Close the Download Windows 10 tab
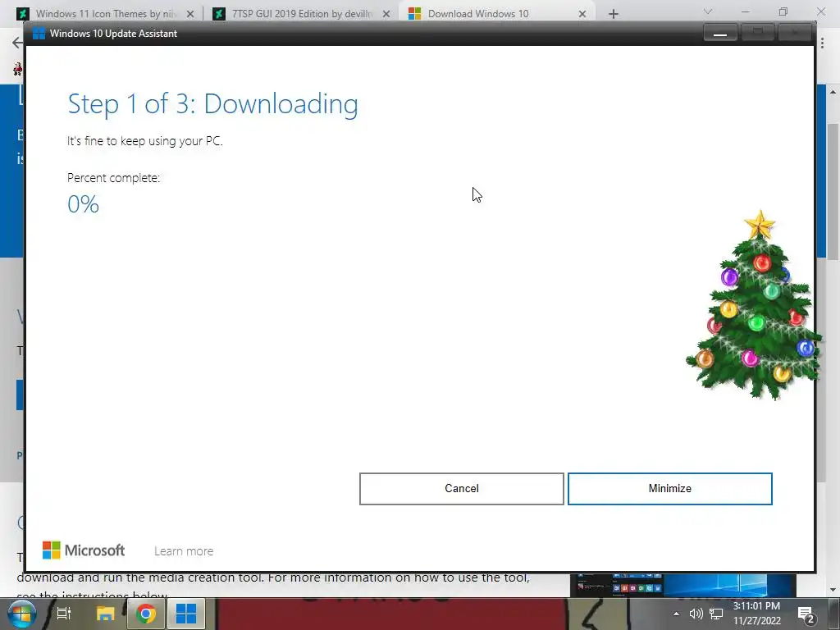 coord(582,14)
